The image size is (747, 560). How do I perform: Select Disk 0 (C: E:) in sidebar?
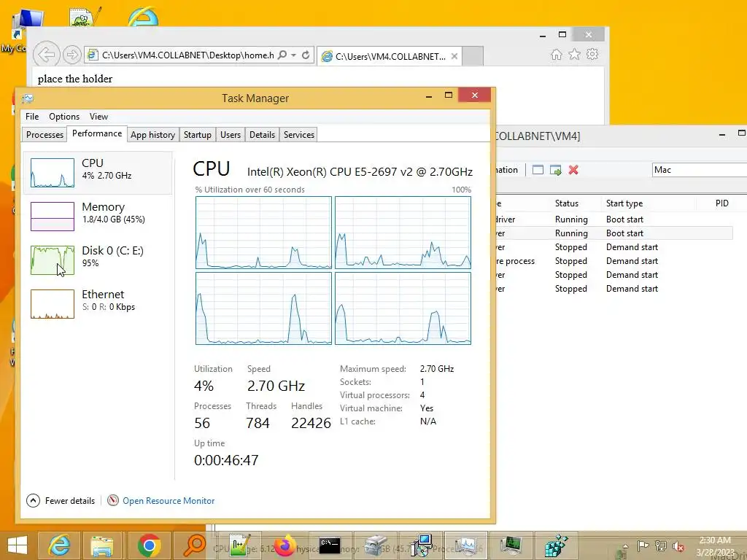[97, 260]
